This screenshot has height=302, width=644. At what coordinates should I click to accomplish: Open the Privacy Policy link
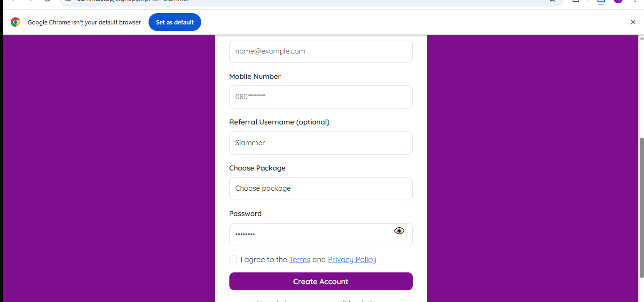coord(352,259)
